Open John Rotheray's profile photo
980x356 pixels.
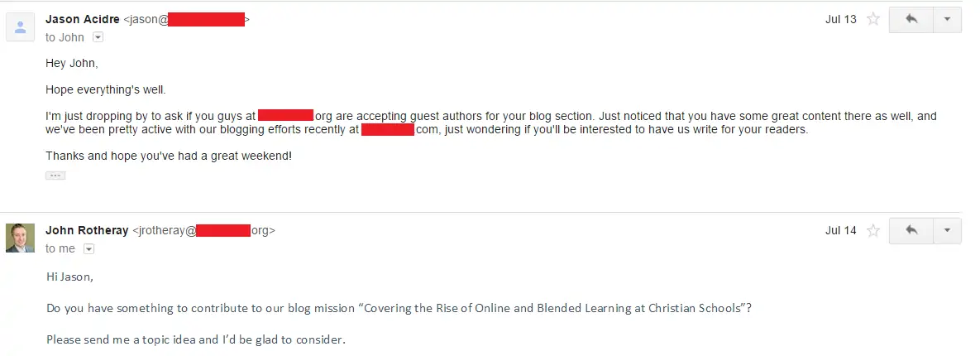click(x=20, y=238)
